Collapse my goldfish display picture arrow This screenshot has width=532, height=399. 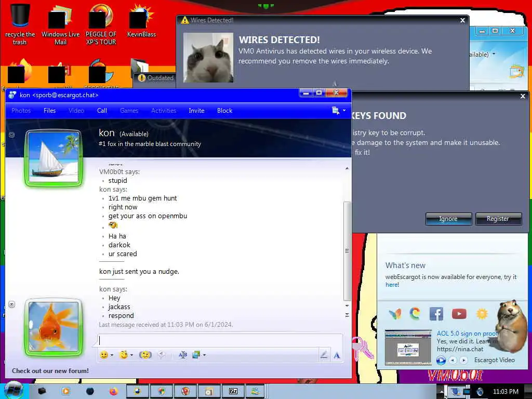pyautogui.click(x=11, y=304)
